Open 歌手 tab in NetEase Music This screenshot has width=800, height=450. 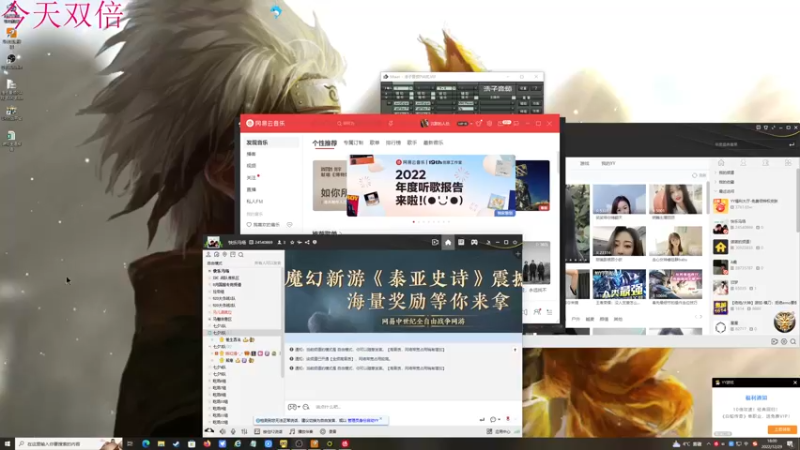(x=412, y=143)
